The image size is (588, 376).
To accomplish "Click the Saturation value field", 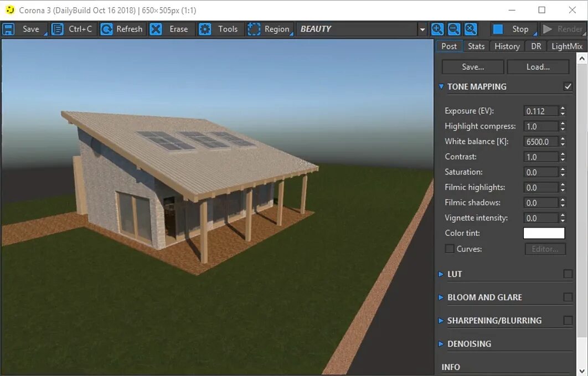I will (x=541, y=172).
